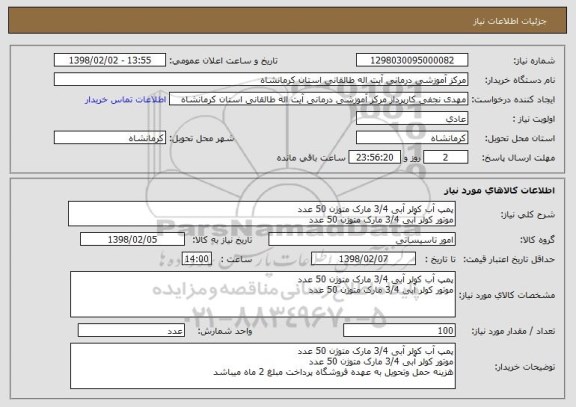Click the label واحد شمارش
Screen dimensions: 576x407
[225, 331]
